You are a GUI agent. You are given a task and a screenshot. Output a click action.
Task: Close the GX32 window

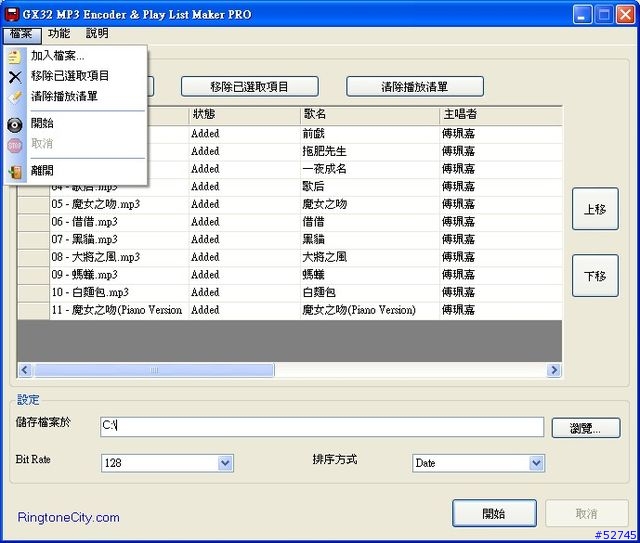click(x=625, y=15)
